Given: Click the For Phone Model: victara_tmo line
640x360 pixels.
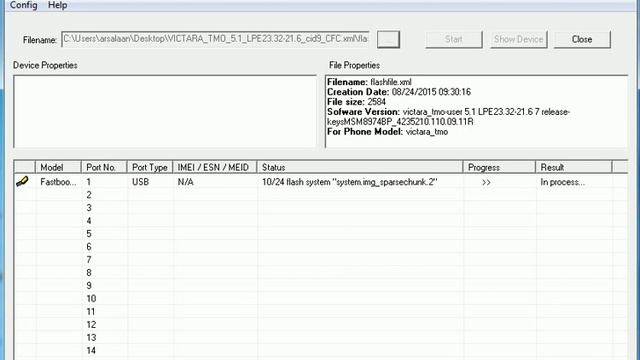Looking at the screenshot, I should [x=387, y=132].
